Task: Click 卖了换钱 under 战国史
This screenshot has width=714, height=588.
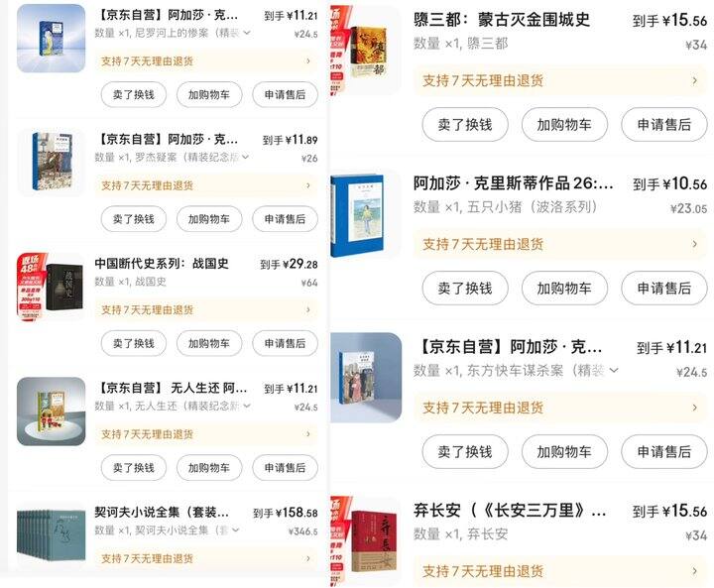Action: (x=134, y=343)
